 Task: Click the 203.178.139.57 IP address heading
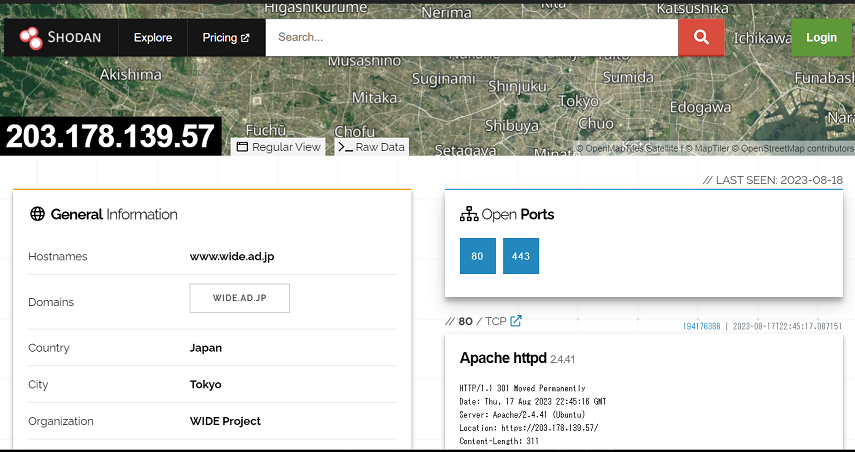click(110, 137)
